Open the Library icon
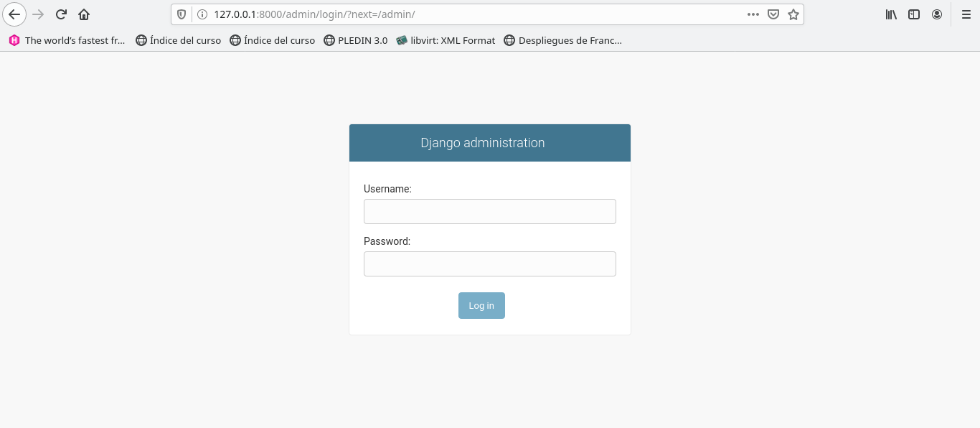Screen dimensions: 980x428 pos(891,14)
